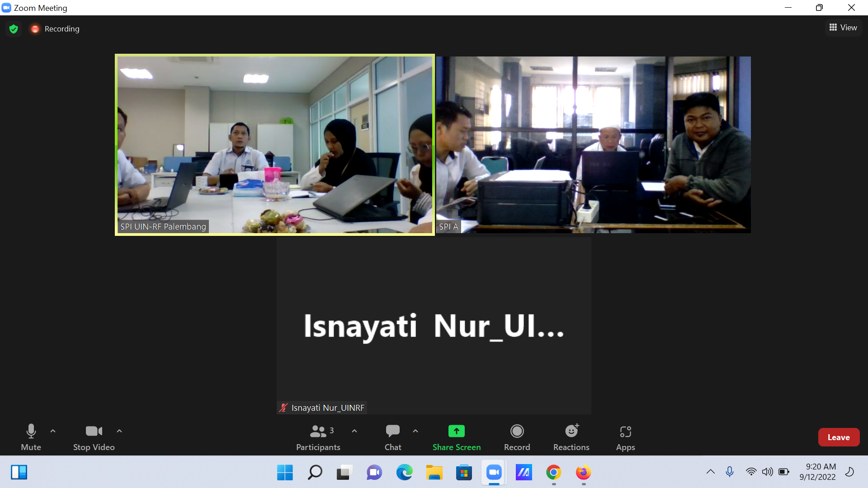Open the Windows Start menu
Viewport: 868px width, 488px height.
click(x=285, y=472)
